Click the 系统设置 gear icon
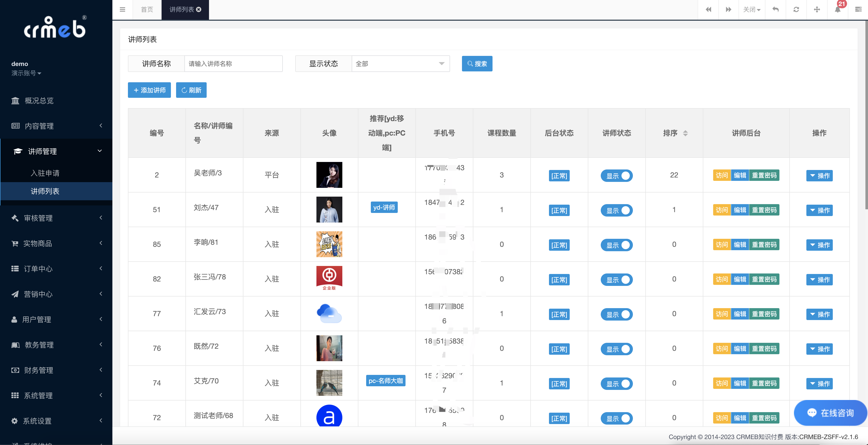Image resolution: width=868 pixels, height=445 pixels. point(15,421)
